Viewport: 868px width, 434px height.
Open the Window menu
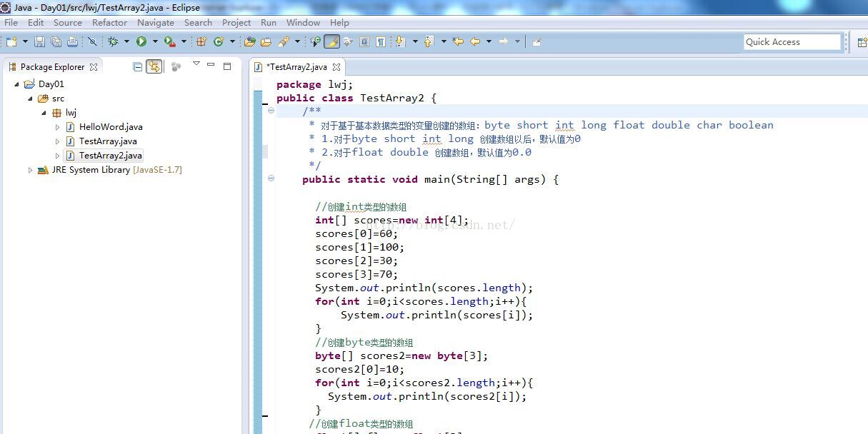(303, 22)
